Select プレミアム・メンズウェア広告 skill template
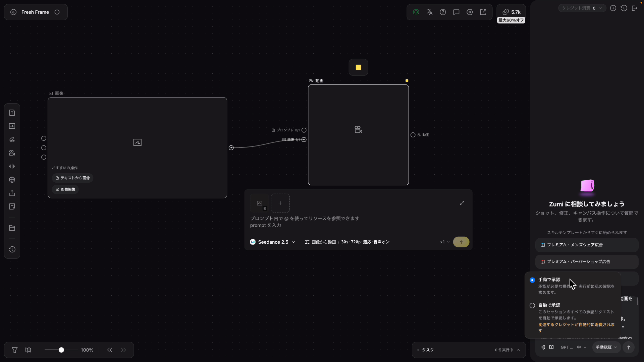This screenshot has height=362, width=644. coord(587,245)
